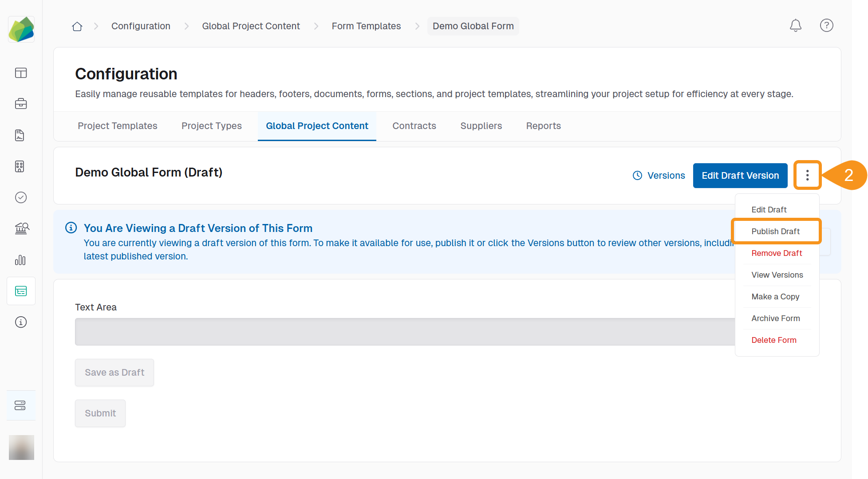The height and width of the screenshot is (479, 868).
Task: Open the three-dot more options menu
Action: pos(807,176)
